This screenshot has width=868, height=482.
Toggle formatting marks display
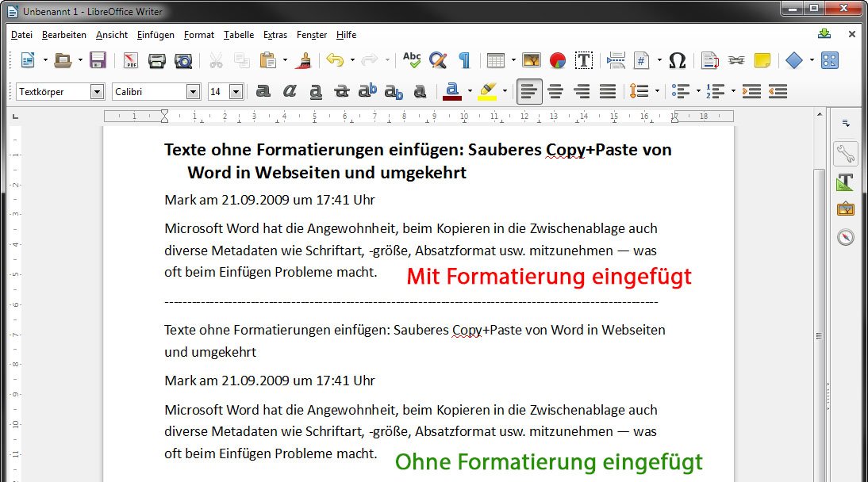coord(467,59)
